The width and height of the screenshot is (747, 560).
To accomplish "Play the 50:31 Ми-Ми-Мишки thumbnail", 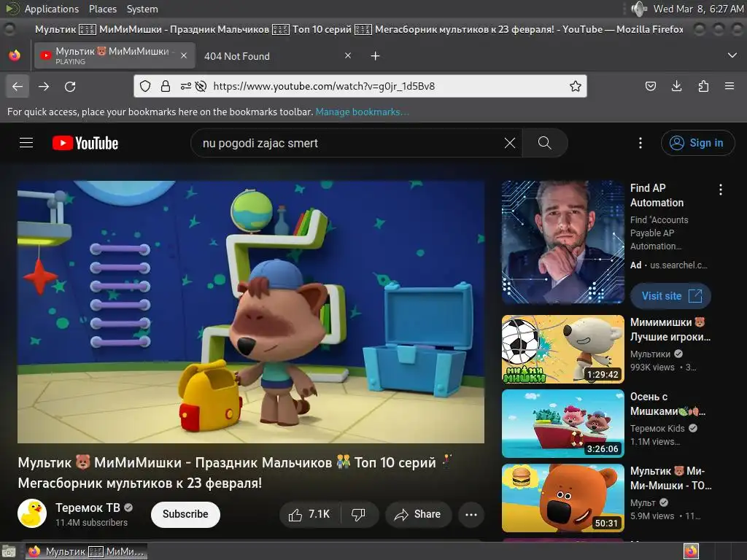I will pyautogui.click(x=562, y=497).
